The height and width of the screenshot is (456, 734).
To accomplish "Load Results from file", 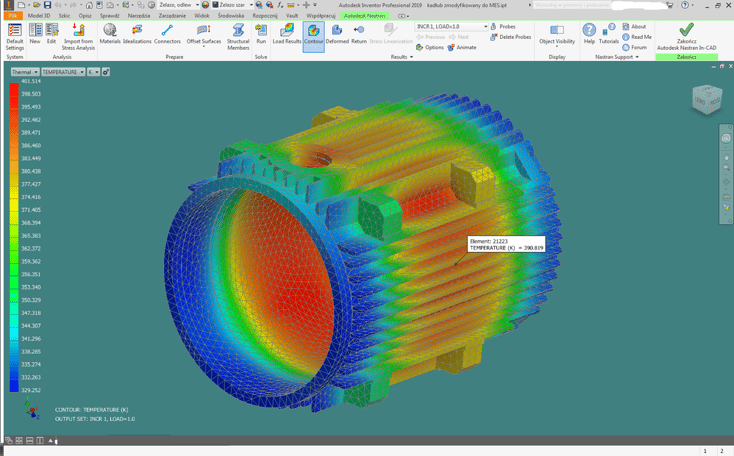I will pos(287,34).
